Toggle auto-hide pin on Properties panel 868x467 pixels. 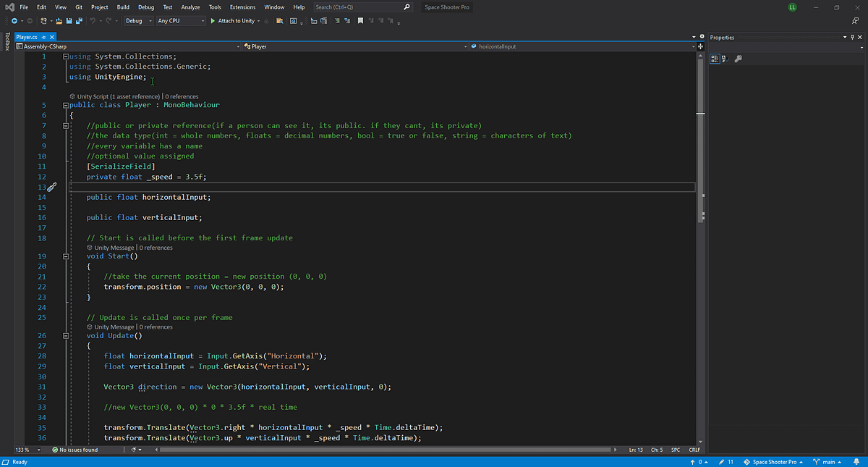pyautogui.click(x=852, y=37)
